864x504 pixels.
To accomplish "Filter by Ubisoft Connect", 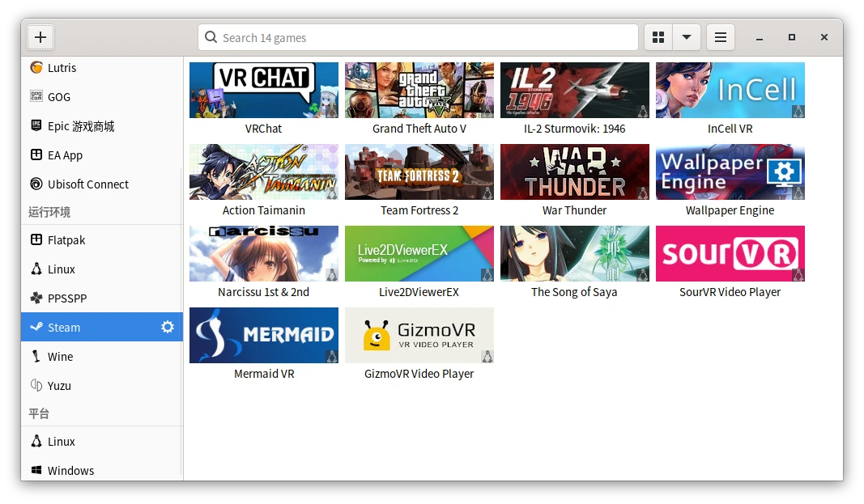I will [87, 184].
